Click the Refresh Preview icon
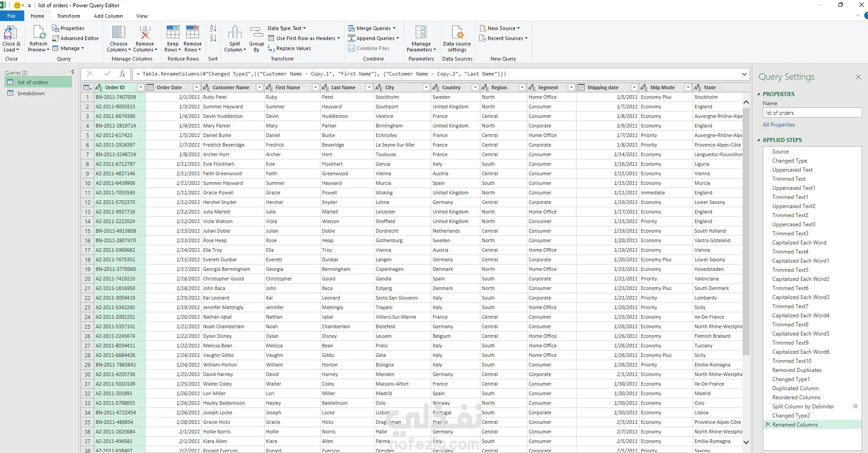Viewport: 868px width, 453px height. (x=39, y=33)
